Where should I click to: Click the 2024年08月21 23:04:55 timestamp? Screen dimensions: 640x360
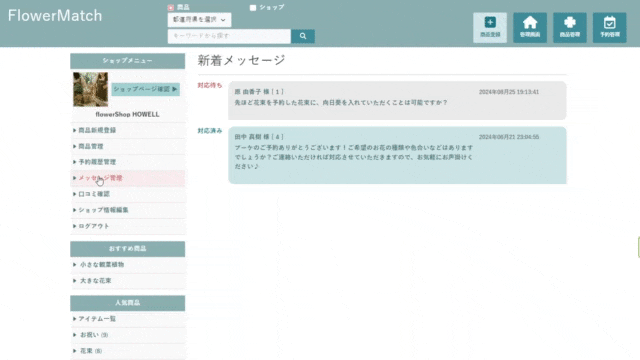click(509, 137)
